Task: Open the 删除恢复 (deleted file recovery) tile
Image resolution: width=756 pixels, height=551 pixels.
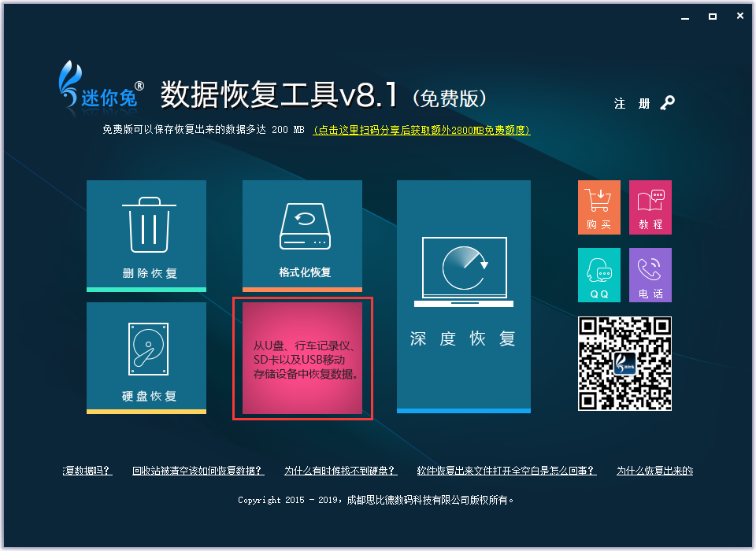Action: 146,235
